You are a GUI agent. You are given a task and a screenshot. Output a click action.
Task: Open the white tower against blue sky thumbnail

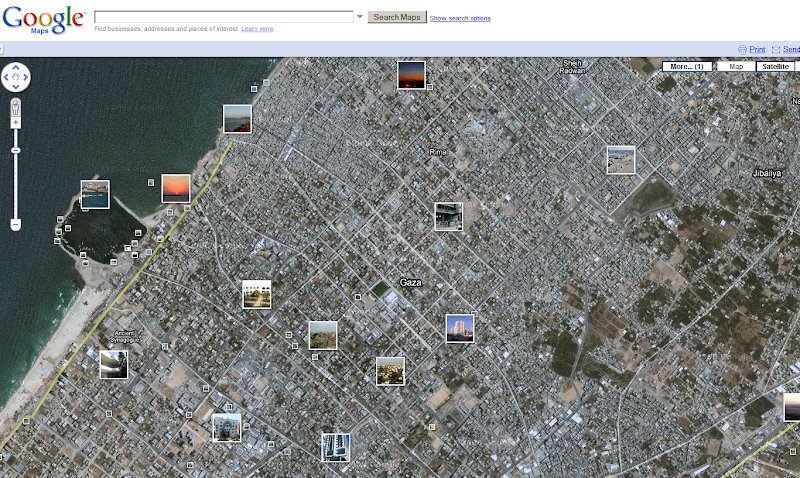[460, 328]
